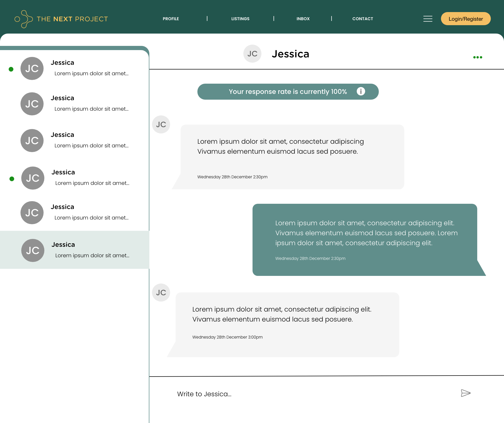Click the response rate info icon
Viewport: 504px width, 423px height.
tap(361, 91)
